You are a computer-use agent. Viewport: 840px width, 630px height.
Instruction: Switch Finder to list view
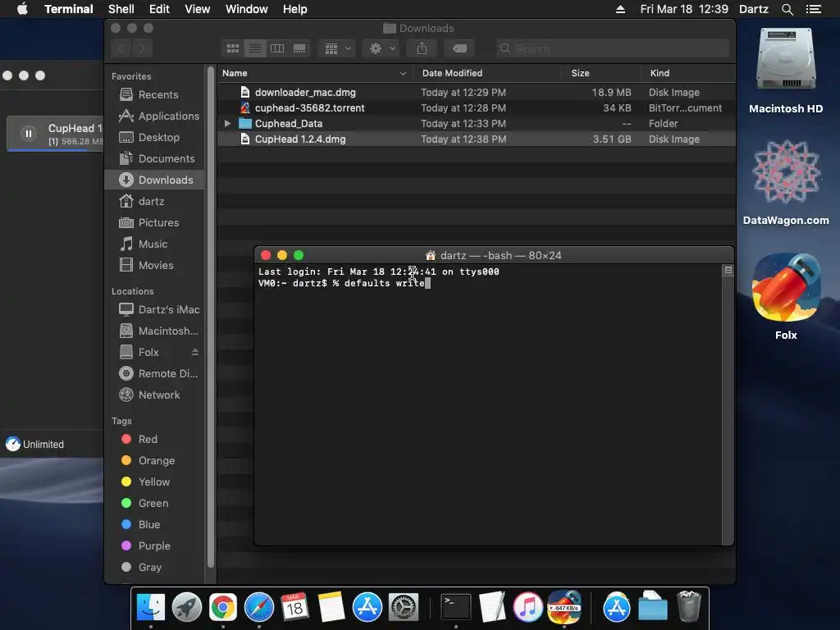[x=255, y=48]
